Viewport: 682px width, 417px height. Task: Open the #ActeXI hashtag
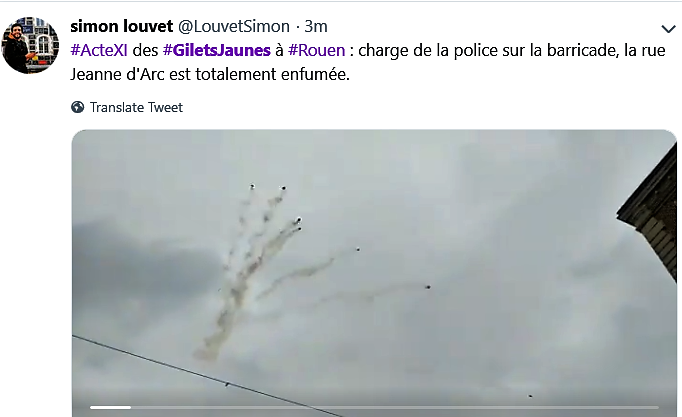click(99, 50)
